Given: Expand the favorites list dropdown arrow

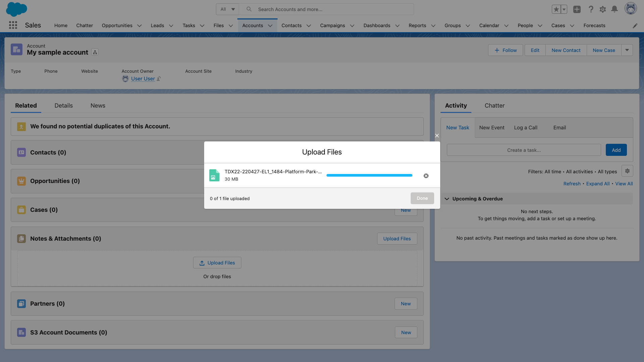Looking at the screenshot, I should [x=564, y=9].
